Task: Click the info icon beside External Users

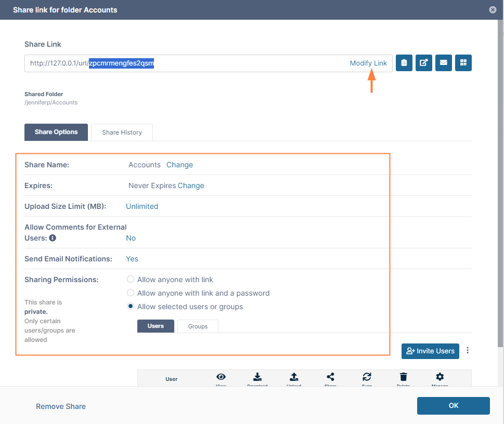Action: pyautogui.click(x=53, y=238)
